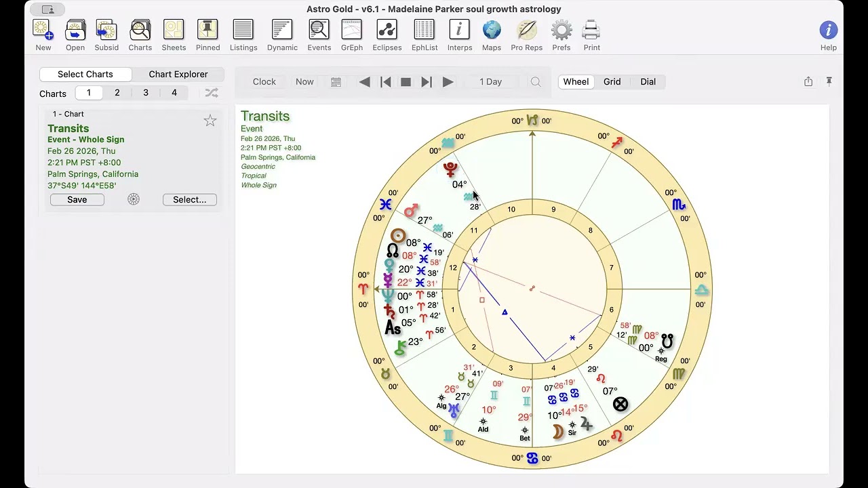Jump forward with skip-next control
Viewport: 868px width, 488px height.
coord(427,82)
